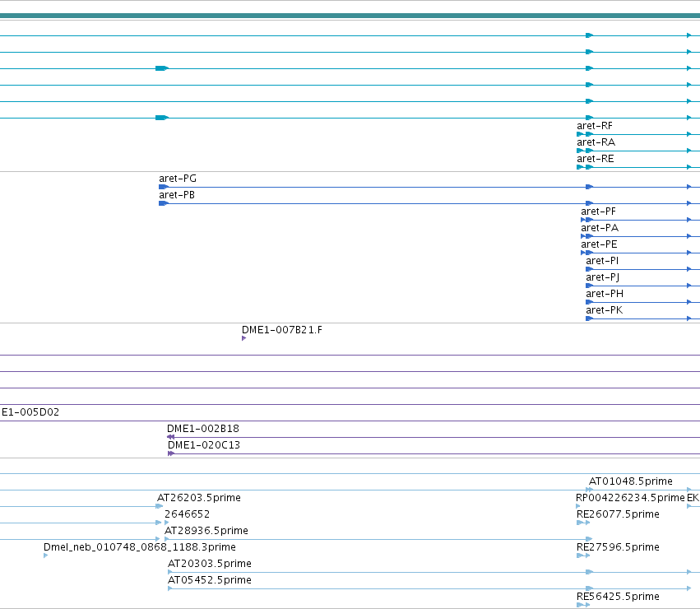The image size is (700, 609).
Task: Click the exon glyph under RE56425.5prime
Action: tap(583, 605)
